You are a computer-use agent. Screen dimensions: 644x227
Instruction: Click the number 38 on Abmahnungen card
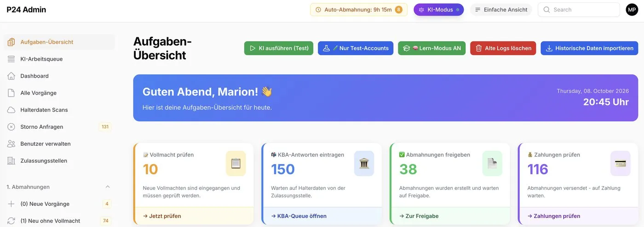408,169
